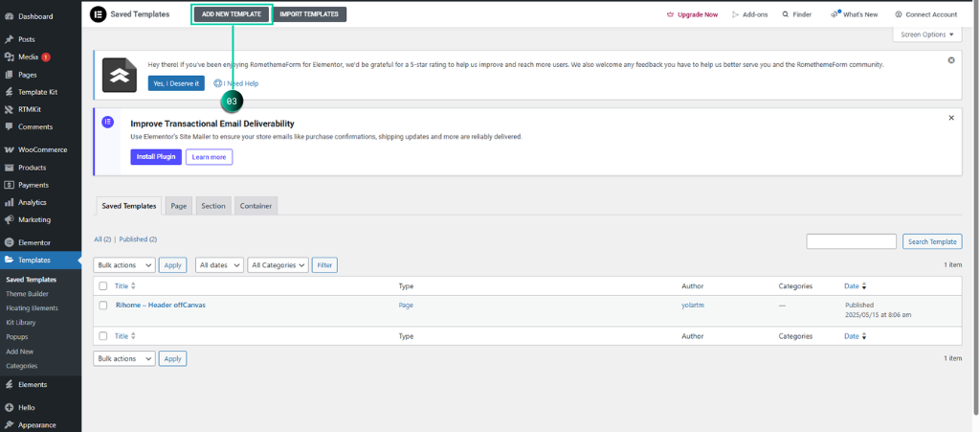980x432 pixels.
Task: Sort by Date in table header
Action: [x=856, y=286]
